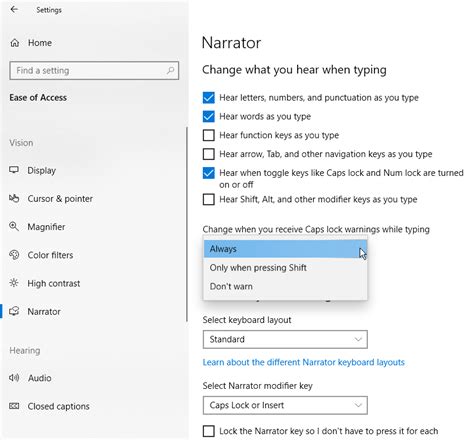The image size is (474, 440).
Task: Choose Don't warn option
Action: coord(285,286)
